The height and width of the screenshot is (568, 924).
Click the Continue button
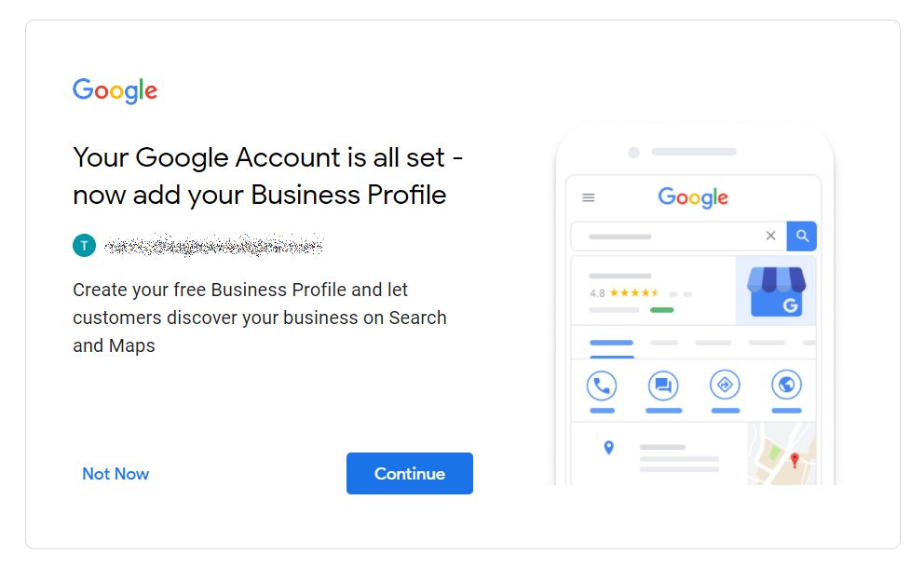pyautogui.click(x=410, y=473)
